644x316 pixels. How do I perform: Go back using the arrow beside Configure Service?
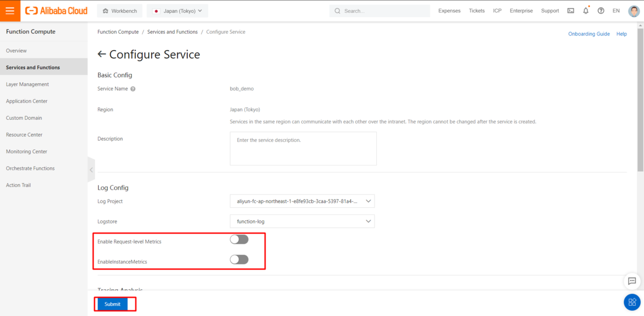(x=102, y=54)
